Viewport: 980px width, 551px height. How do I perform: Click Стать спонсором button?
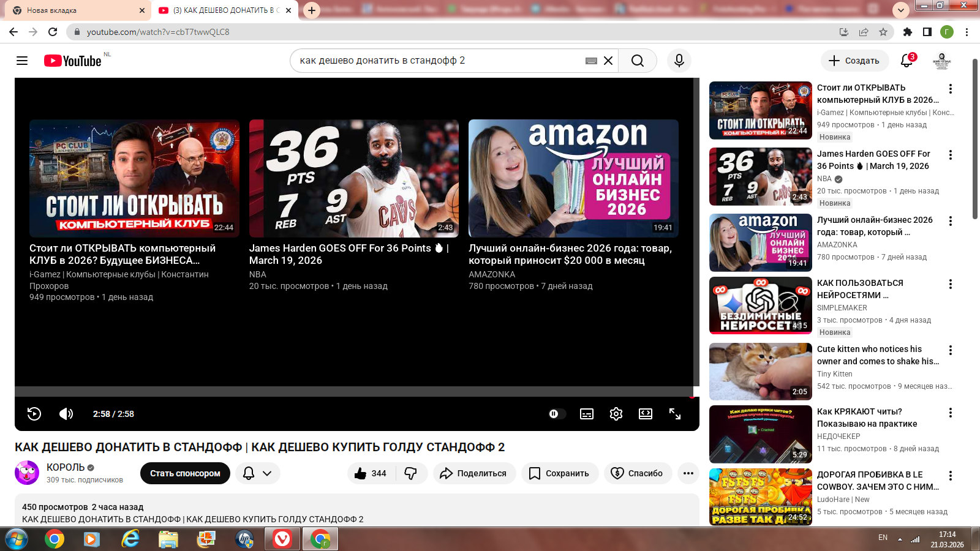tap(185, 473)
